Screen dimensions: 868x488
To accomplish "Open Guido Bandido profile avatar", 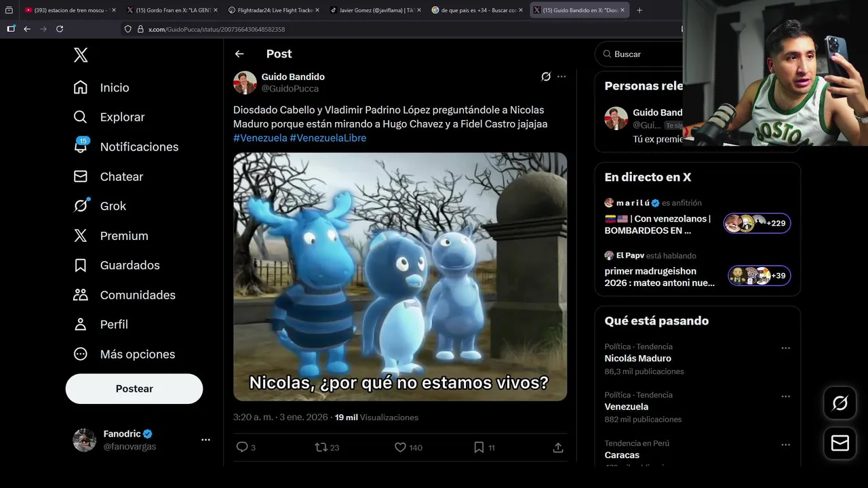I will [x=245, y=82].
